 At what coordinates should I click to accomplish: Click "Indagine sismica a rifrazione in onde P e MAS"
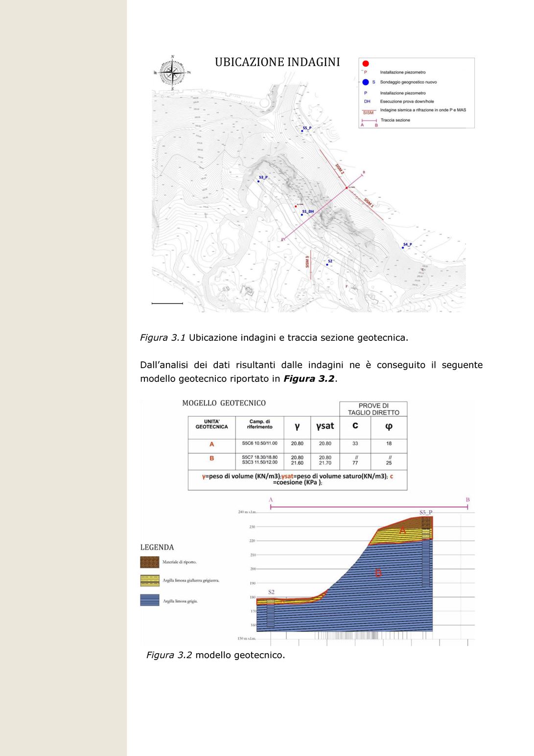pyautogui.click(x=423, y=110)
